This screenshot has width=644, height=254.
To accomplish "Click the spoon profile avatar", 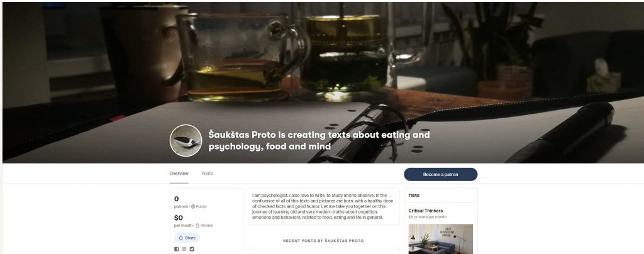I will tap(186, 141).
